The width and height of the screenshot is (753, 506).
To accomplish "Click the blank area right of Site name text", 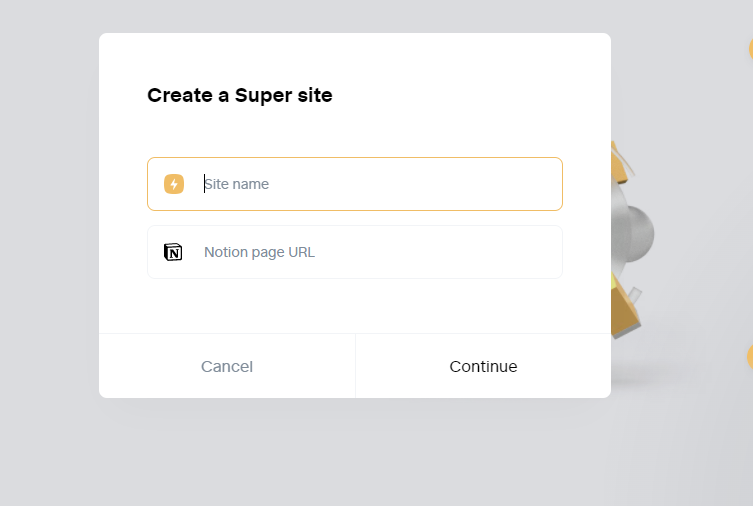I will (413, 184).
